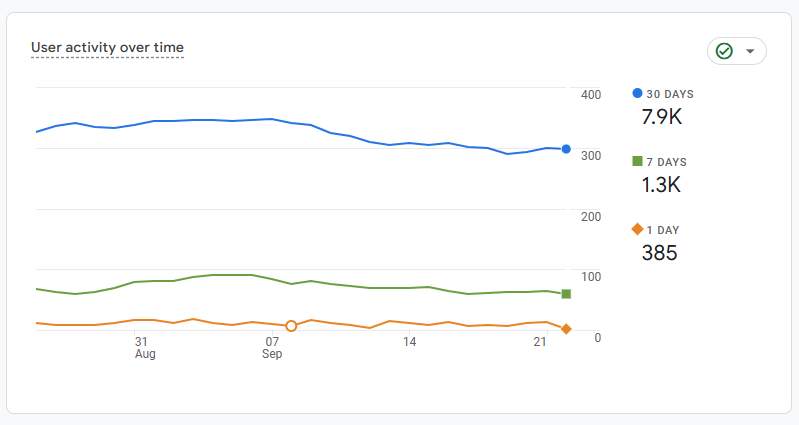This screenshot has width=799, height=425.
Task: Open the dropdown arrow beside the check icon
Action: (750, 51)
